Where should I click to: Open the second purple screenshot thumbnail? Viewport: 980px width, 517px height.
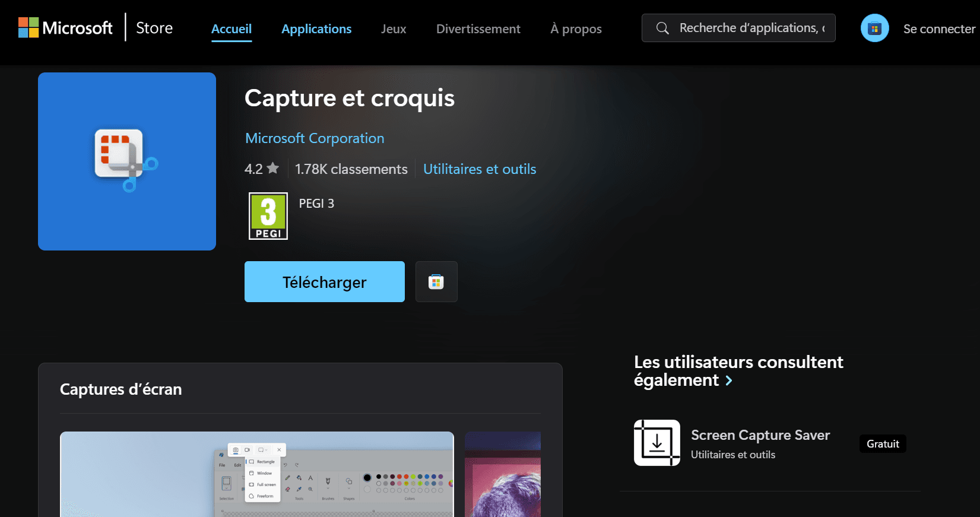(503, 474)
